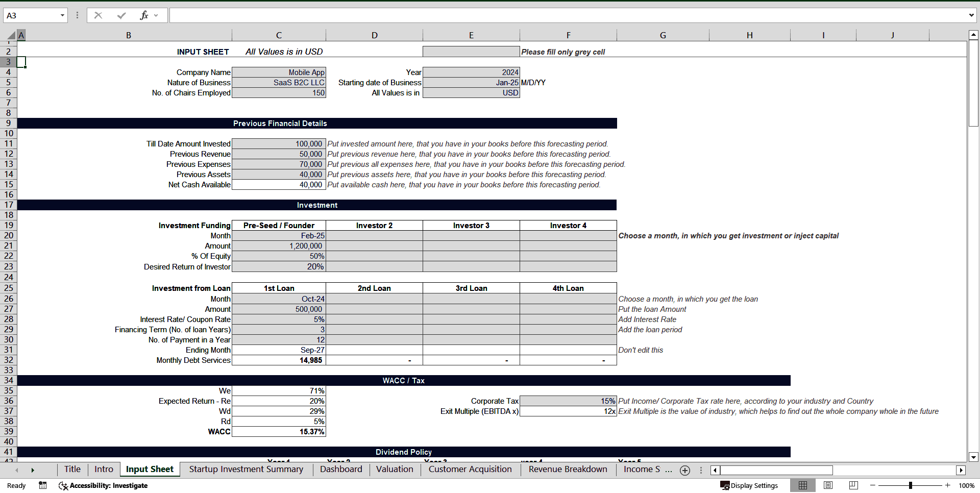The width and height of the screenshot is (980, 493).
Task: Open the Accessibility Investigate status icon
Action: (103, 485)
